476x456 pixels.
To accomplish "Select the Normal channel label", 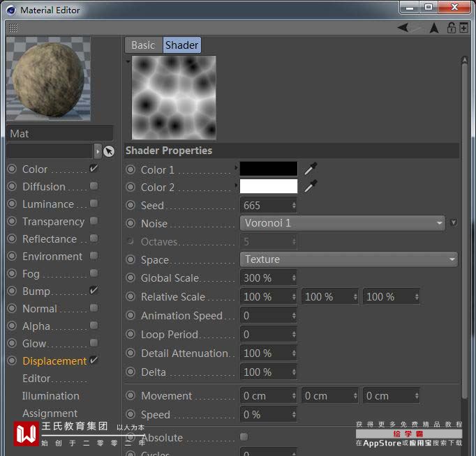I will coord(40,309).
